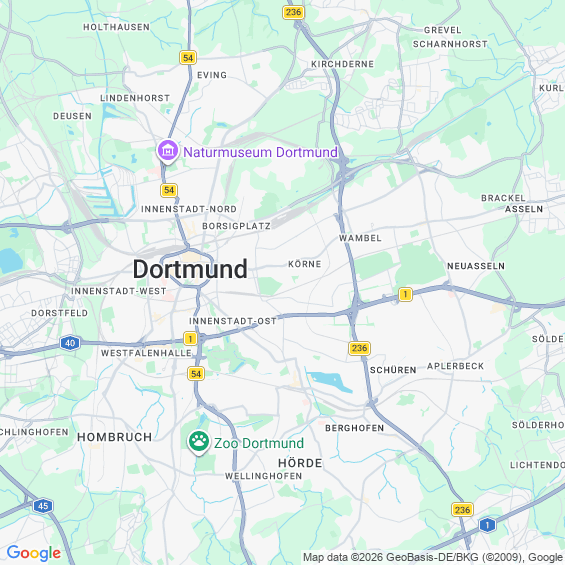The width and height of the screenshot is (565, 565).
Task: Select the A40 highway shield
Action: coord(70,343)
